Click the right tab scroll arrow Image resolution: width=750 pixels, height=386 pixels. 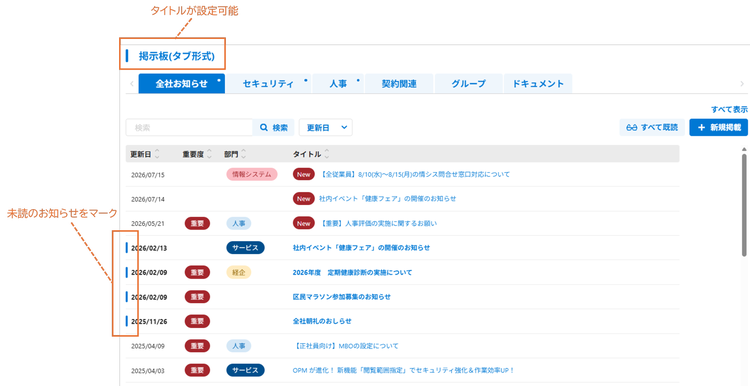point(742,84)
